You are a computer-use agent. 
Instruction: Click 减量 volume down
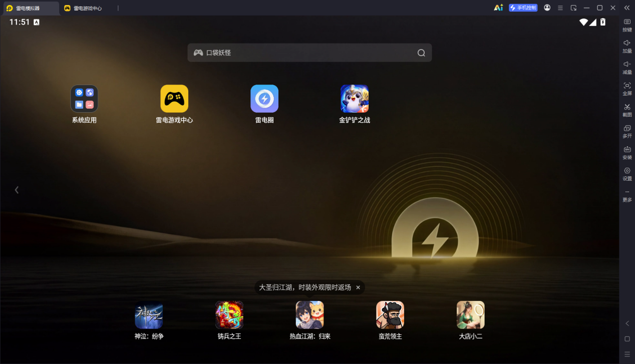pos(627,68)
